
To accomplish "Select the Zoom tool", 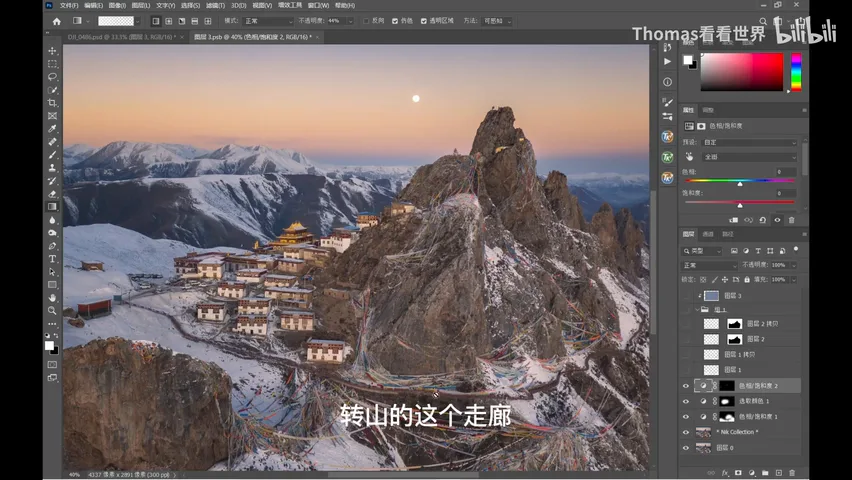I will coord(52,311).
